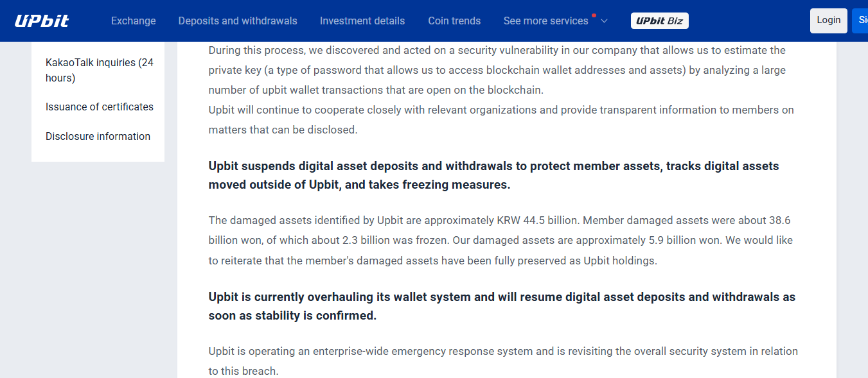Expand the See more services chevron
The image size is (868, 378).
(604, 21)
